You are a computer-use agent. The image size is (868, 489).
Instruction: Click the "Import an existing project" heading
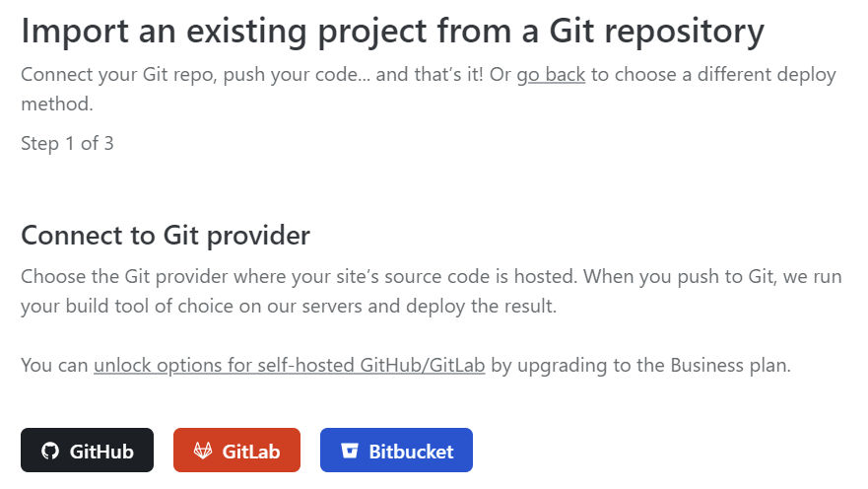[392, 31]
